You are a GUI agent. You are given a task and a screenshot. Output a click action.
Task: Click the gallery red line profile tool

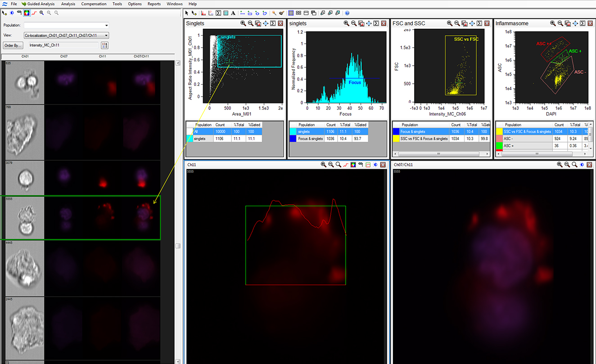(34, 13)
